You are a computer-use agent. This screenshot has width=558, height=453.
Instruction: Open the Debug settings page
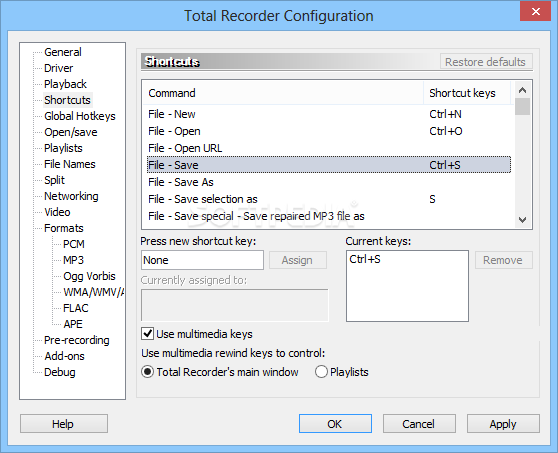click(x=60, y=373)
